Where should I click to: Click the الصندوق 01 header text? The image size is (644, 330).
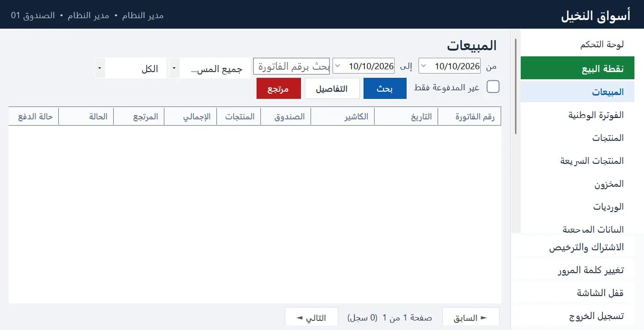[x=33, y=16]
